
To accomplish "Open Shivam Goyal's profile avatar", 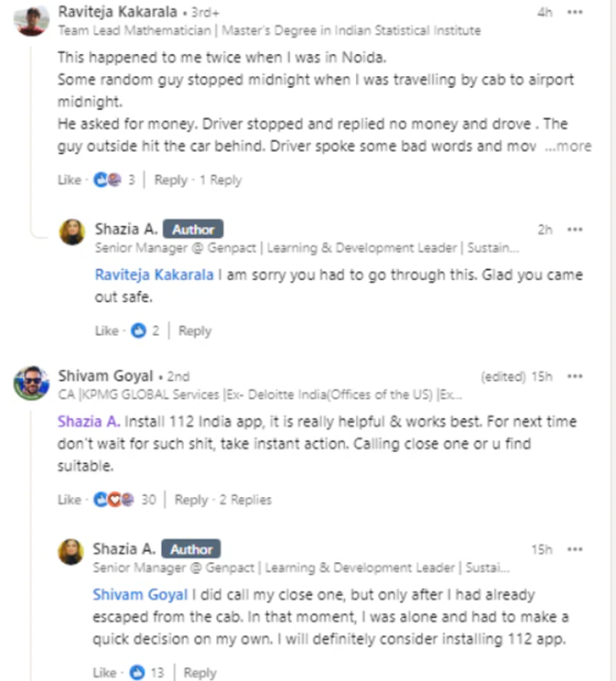I will pos(32,382).
